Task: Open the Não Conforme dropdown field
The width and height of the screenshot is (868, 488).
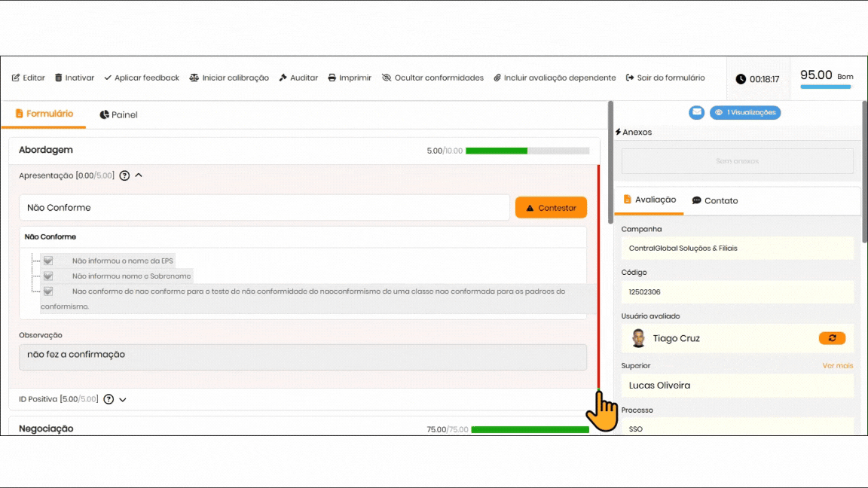Action: coord(264,208)
